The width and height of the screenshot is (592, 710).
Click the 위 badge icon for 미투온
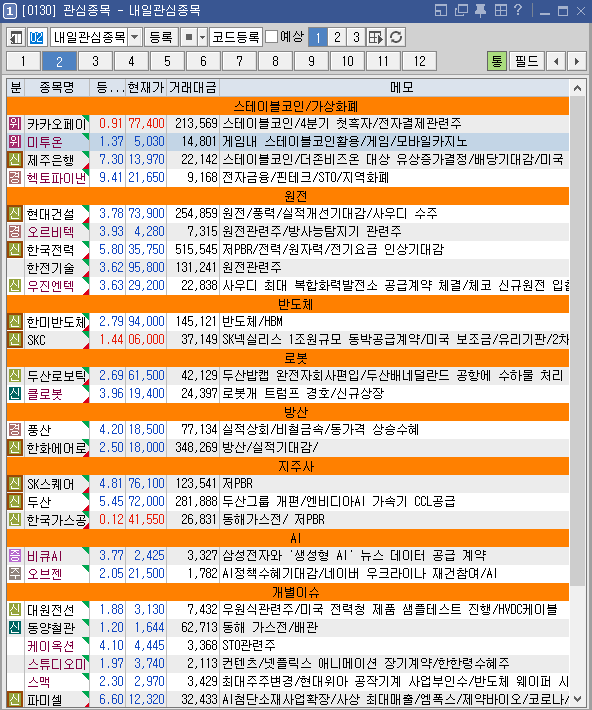(15, 141)
